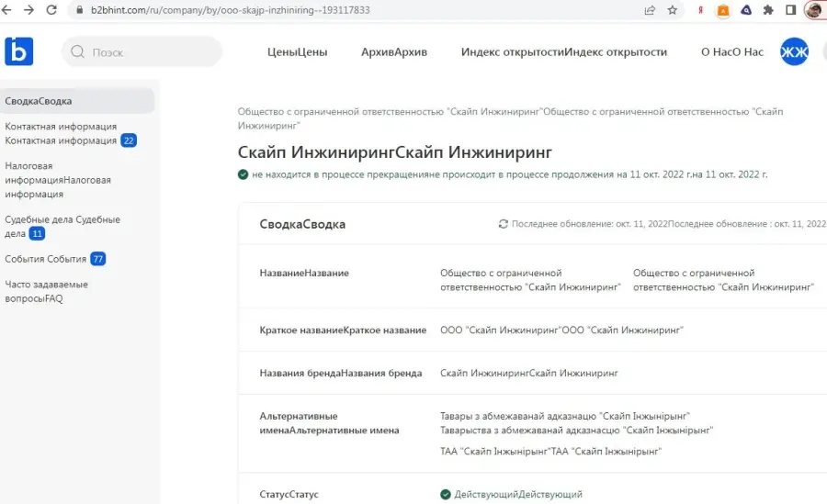Viewport: 827px width, 504px height.
Task: Click the 11 badge on Судебные дела
Action: tap(37, 233)
